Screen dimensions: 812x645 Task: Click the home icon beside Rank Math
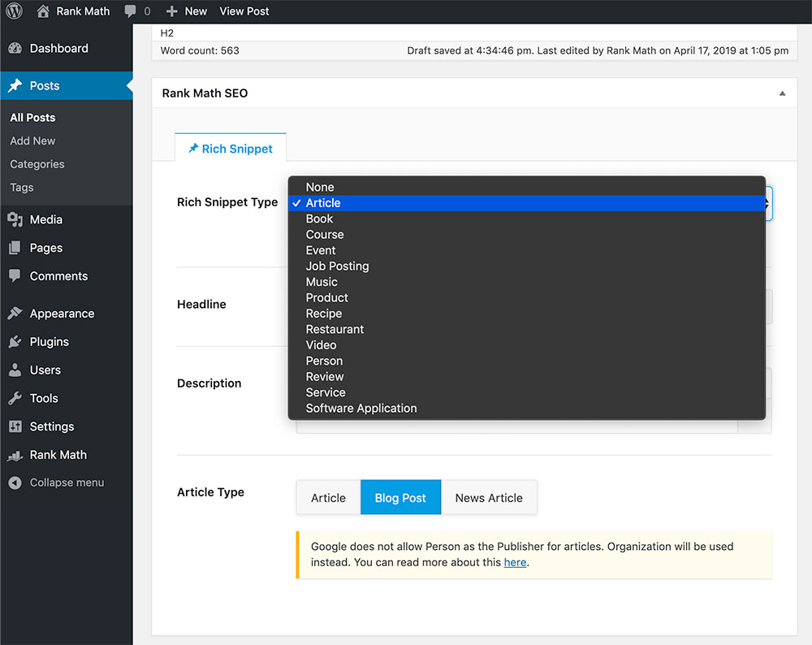(x=43, y=11)
